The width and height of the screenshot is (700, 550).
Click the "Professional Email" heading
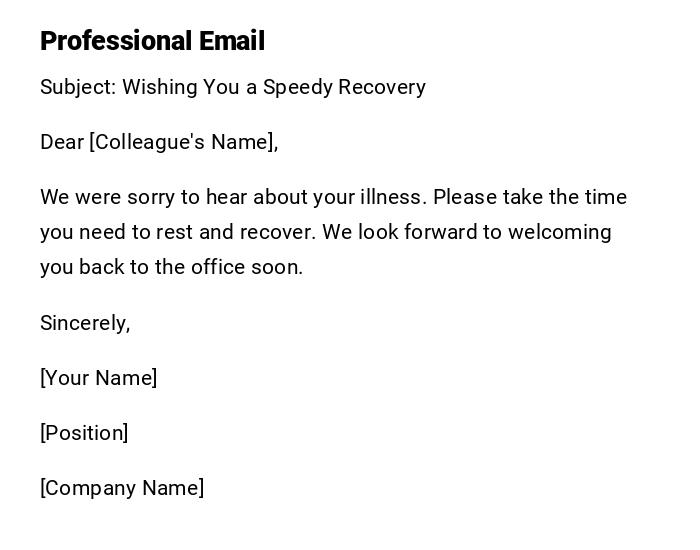tap(152, 41)
